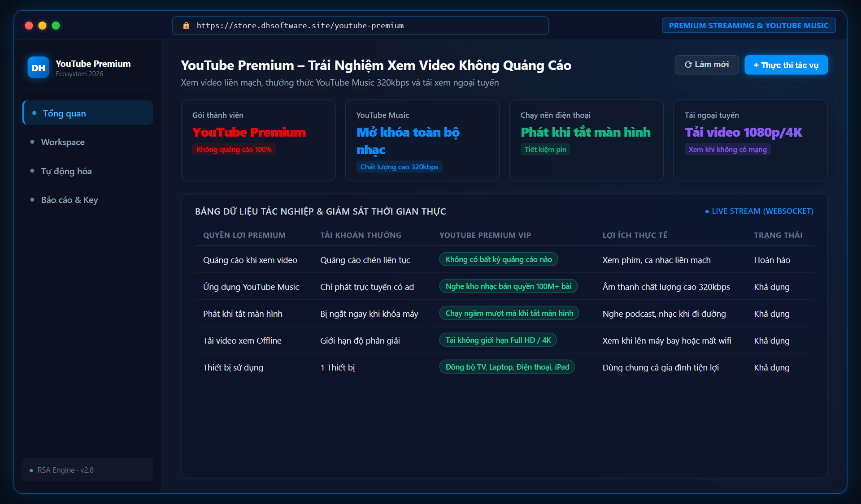
Task: Click the URL address bar field
Action: (x=361, y=26)
